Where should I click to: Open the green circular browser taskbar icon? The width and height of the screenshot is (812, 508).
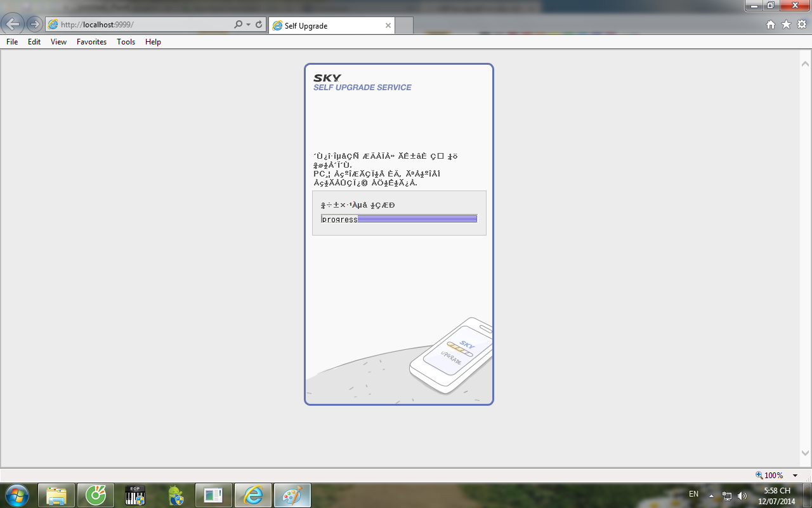pyautogui.click(x=96, y=495)
